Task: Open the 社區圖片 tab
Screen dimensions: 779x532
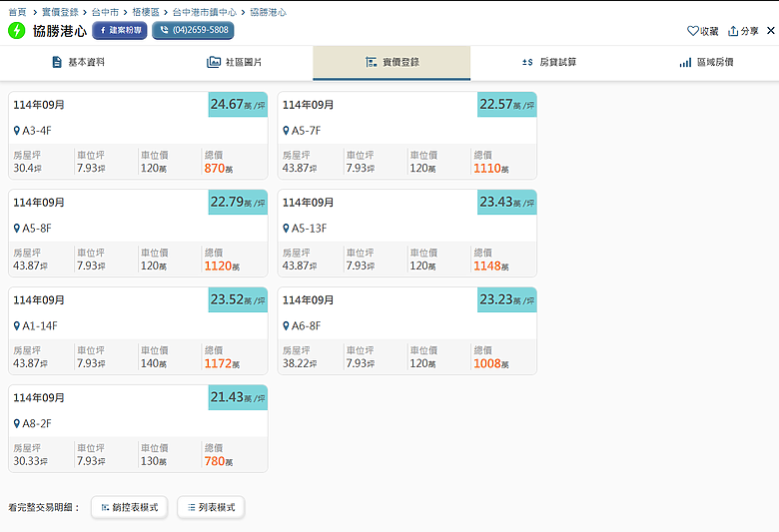Action: pos(235,62)
